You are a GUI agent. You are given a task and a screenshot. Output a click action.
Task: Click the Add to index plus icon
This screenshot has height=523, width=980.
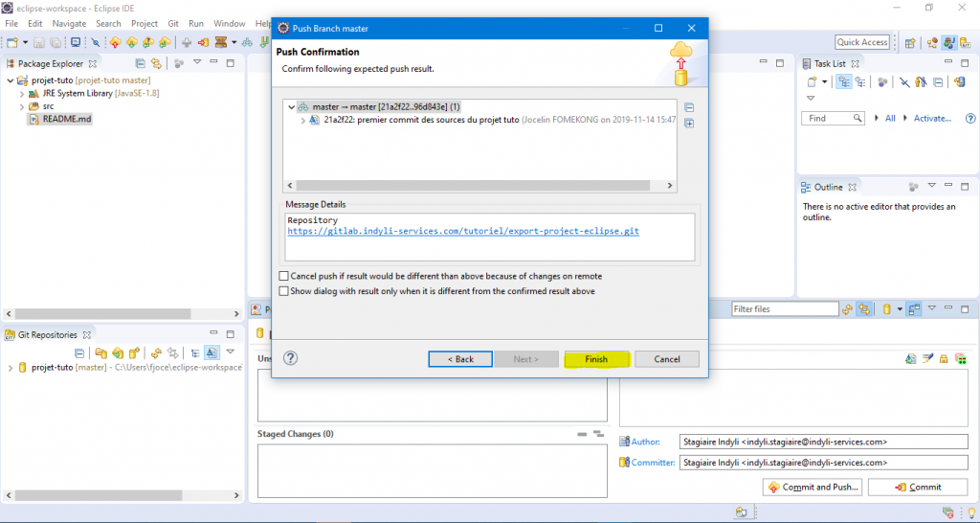click(187, 42)
